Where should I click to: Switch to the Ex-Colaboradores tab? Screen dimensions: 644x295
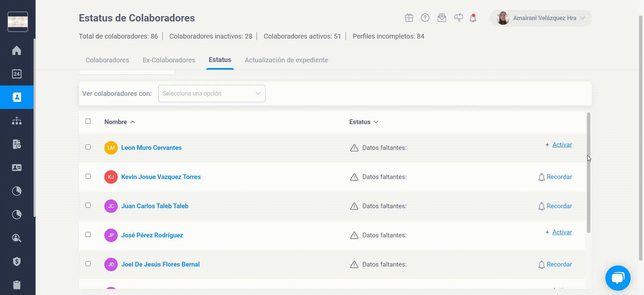tap(169, 60)
